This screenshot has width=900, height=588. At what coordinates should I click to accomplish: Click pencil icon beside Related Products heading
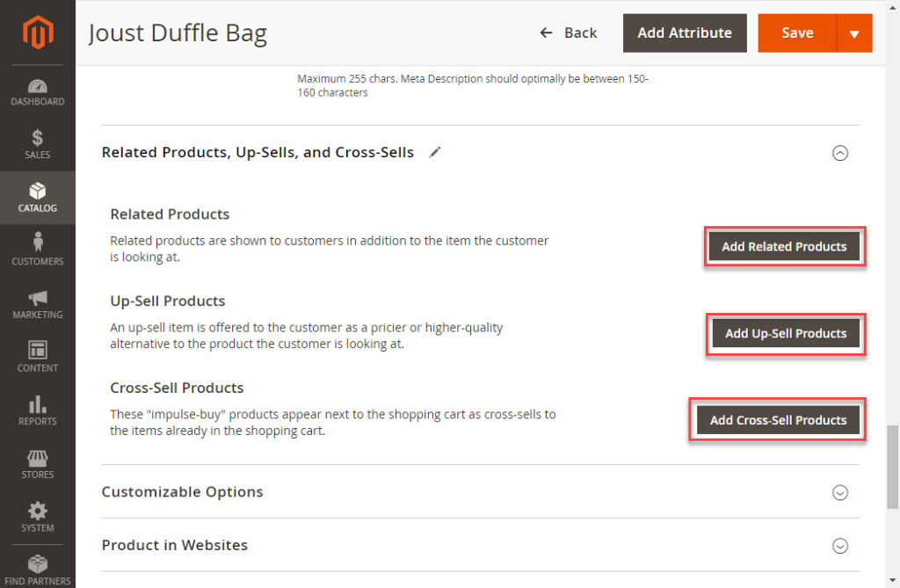point(435,152)
